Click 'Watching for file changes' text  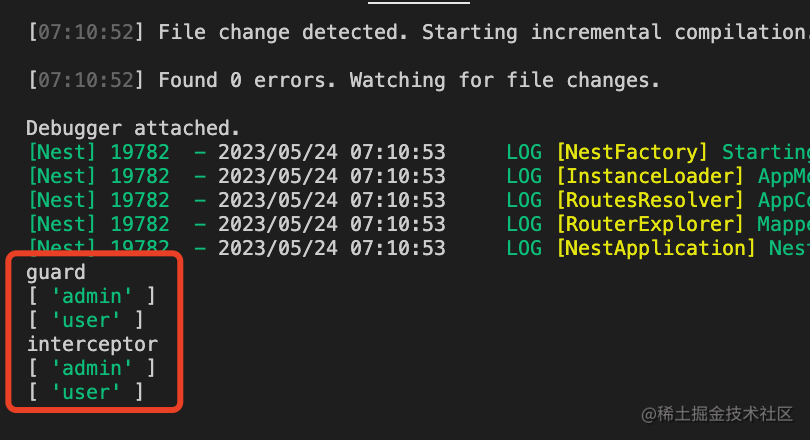pyautogui.click(x=505, y=80)
